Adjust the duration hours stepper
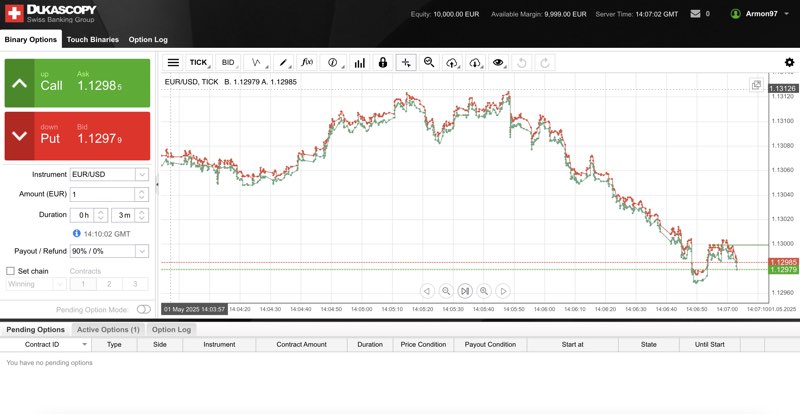 click(101, 215)
